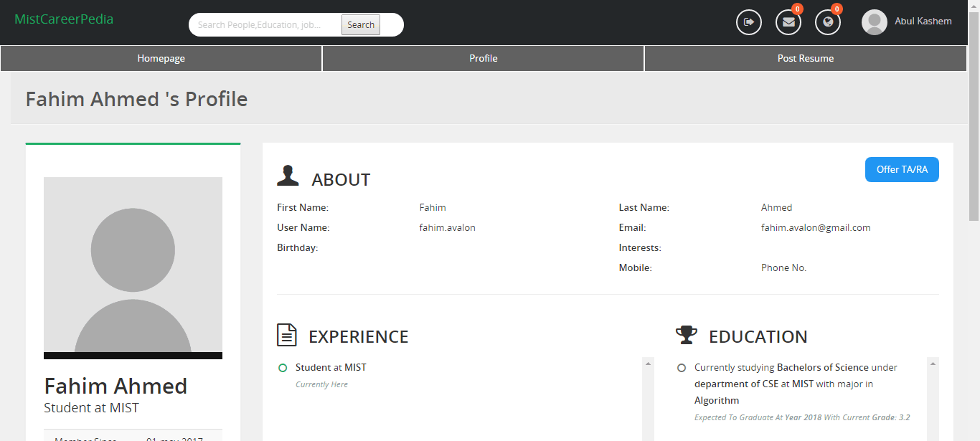Image resolution: width=980 pixels, height=441 pixels.
Task: Expand the Education list using its up arrow
Action: tap(933, 363)
